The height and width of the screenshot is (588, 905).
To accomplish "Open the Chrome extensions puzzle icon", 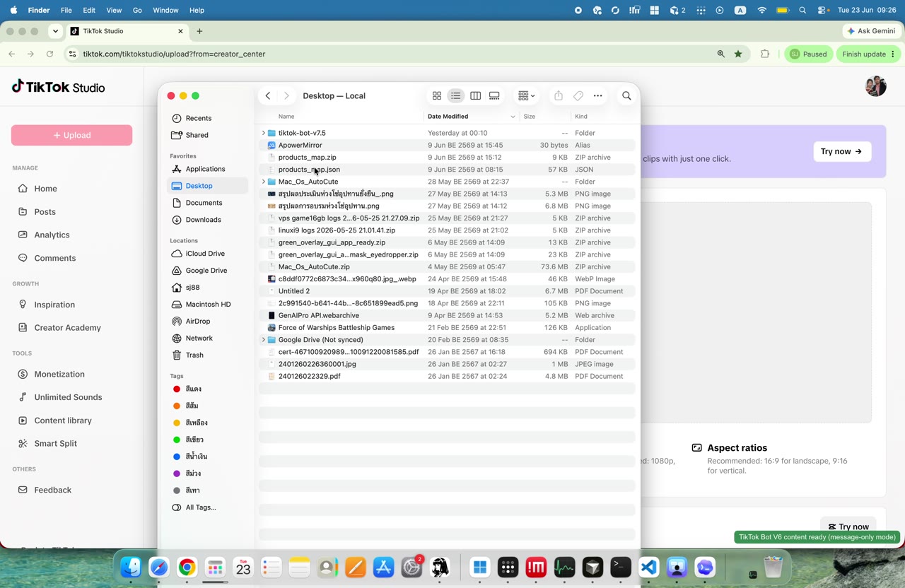I will pos(764,54).
